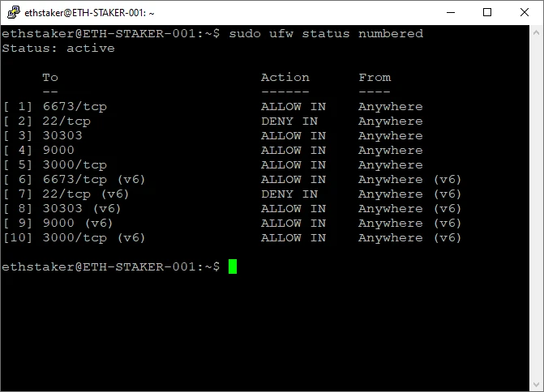Minimize the PuTTY terminal window
Screen dimensions: 544x392
point(451,12)
